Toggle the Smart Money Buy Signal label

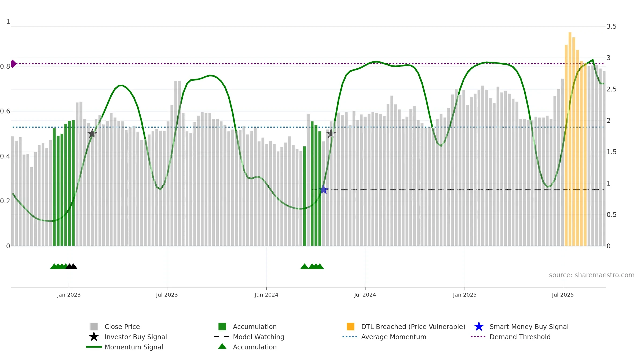pos(529,327)
